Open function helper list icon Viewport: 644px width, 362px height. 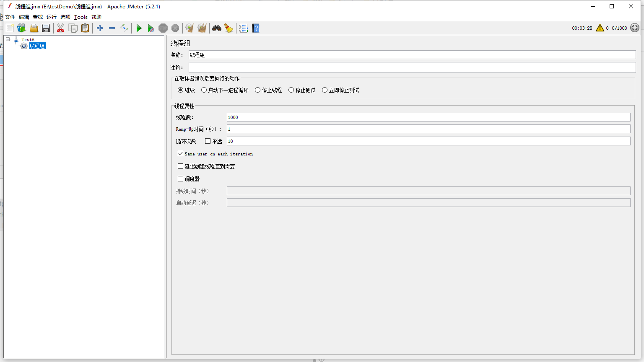click(243, 28)
